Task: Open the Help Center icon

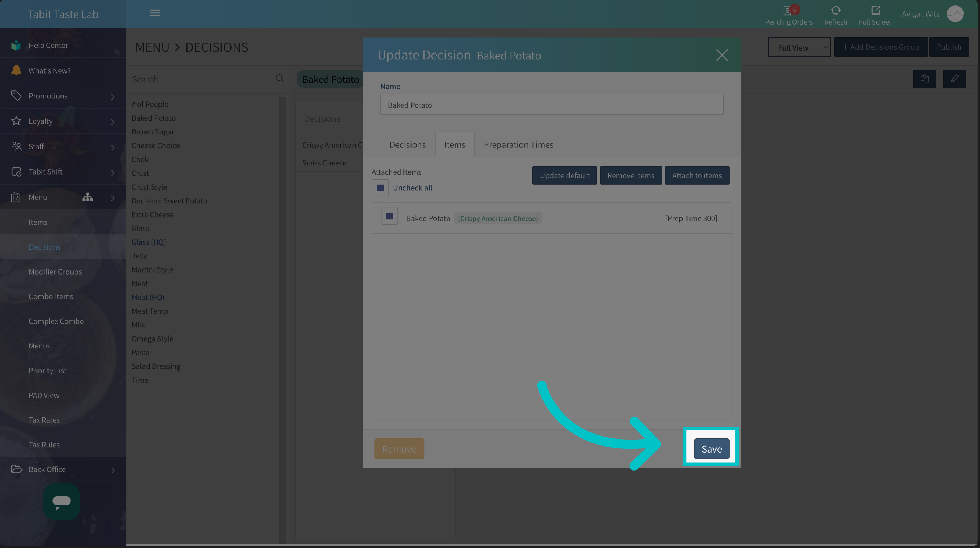Action: [x=16, y=45]
